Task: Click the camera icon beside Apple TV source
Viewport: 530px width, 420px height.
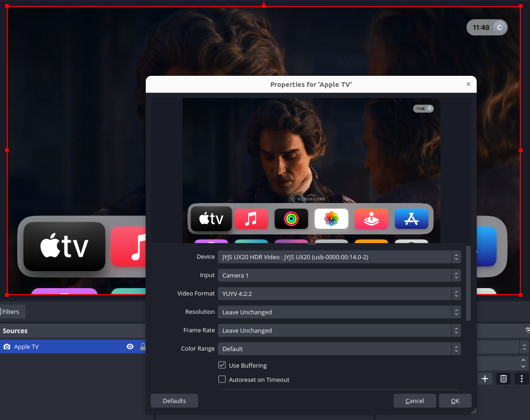Action: click(x=7, y=346)
